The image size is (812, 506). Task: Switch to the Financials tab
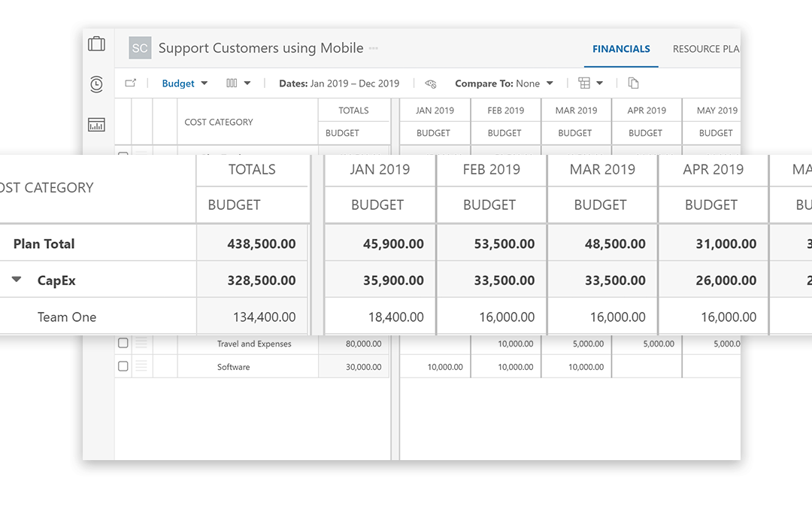(621, 49)
